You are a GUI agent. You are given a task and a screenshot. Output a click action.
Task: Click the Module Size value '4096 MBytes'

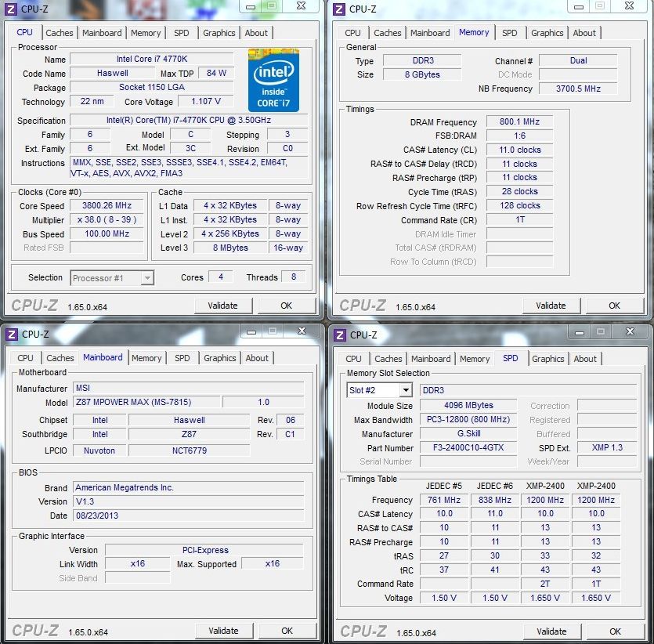pos(468,405)
